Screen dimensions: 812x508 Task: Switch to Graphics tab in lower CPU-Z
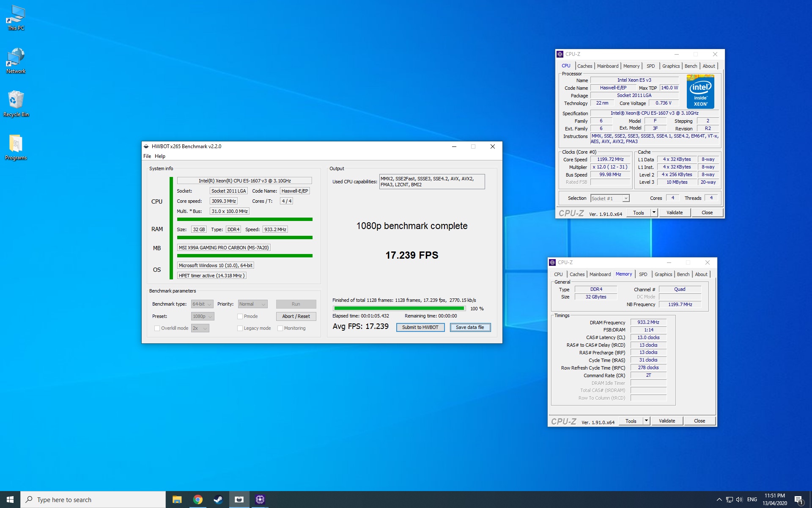point(663,274)
